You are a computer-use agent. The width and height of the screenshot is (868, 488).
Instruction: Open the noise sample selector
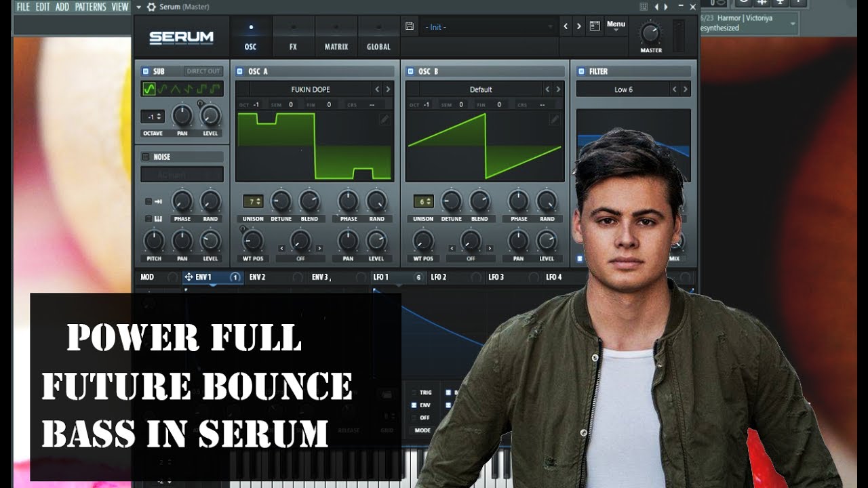pos(182,174)
